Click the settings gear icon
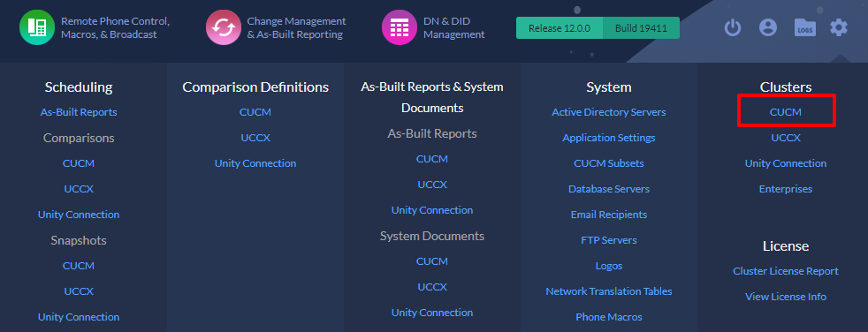 tap(839, 27)
